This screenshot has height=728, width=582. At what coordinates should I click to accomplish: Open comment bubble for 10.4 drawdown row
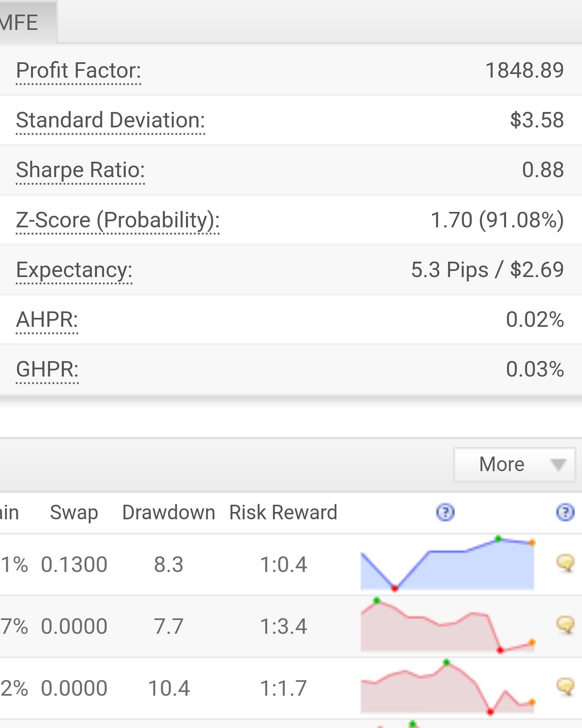pyautogui.click(x=565, y=687)
